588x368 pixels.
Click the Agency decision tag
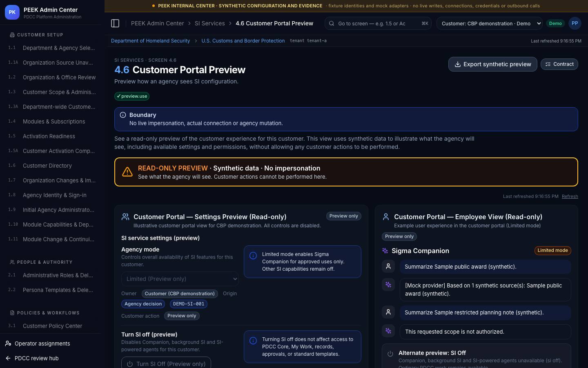[143, 304]
